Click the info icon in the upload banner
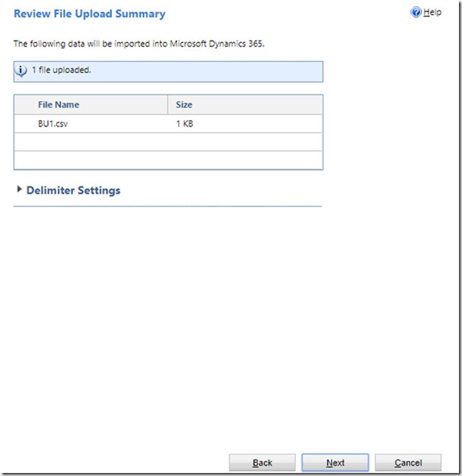Screen dimensions: 462x476 pos(21,71)
